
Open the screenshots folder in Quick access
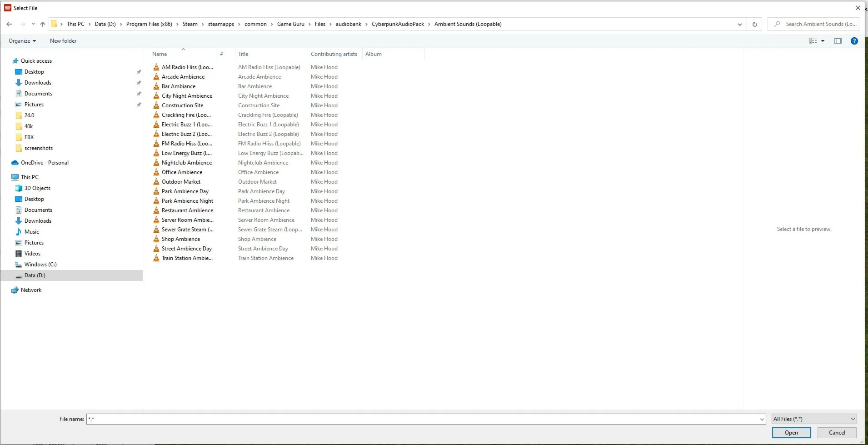(x=39, y=148)
